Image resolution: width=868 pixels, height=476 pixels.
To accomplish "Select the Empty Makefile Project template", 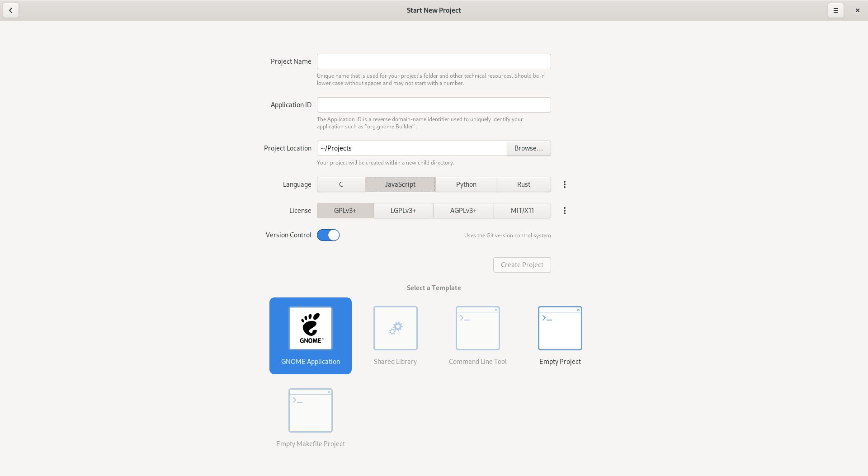I will pyautogui.click(x=310, y=410).
